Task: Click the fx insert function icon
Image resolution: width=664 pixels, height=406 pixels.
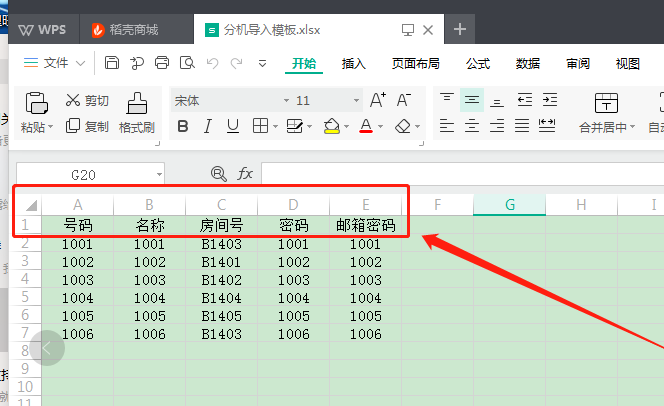Action: [245, 174]
